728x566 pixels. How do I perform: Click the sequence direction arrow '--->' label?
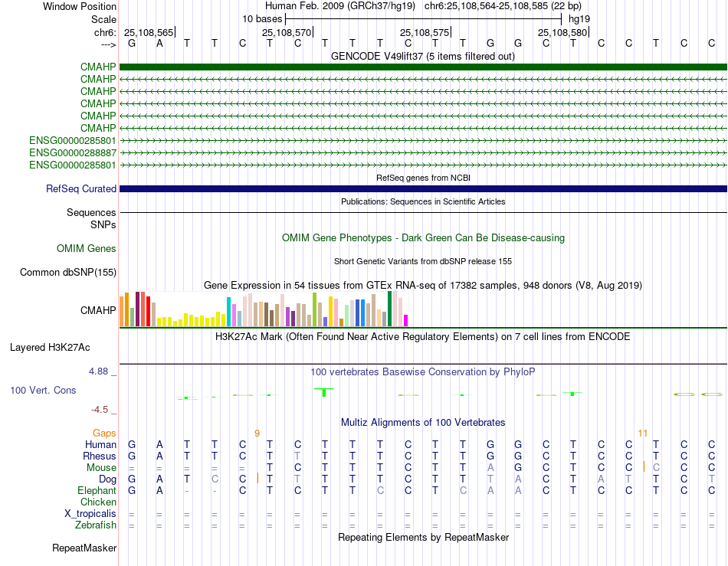(x=108, y=44)
